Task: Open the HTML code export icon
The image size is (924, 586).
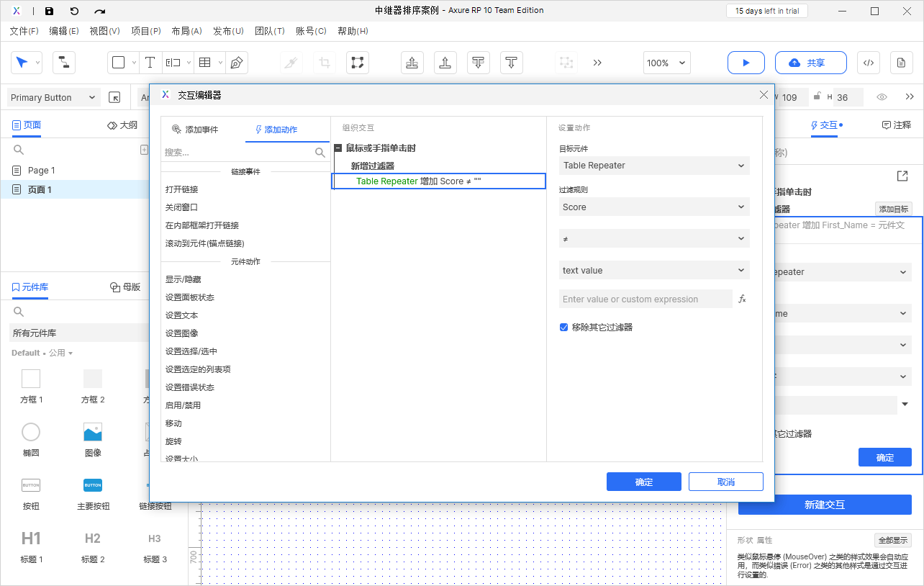Action: tap(869, 63)
